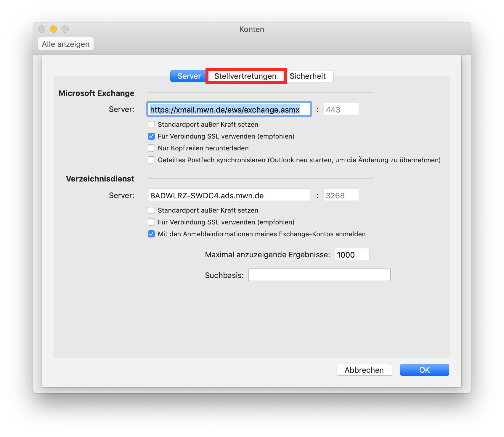Enable Nur Kopfzeilen herunterladen

[x=151, y=148]
